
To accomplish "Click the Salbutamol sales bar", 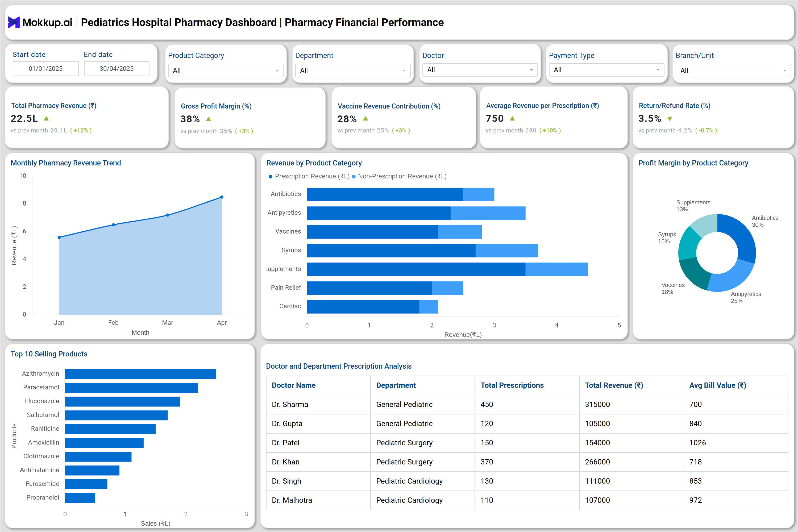I will pos(117,415).
